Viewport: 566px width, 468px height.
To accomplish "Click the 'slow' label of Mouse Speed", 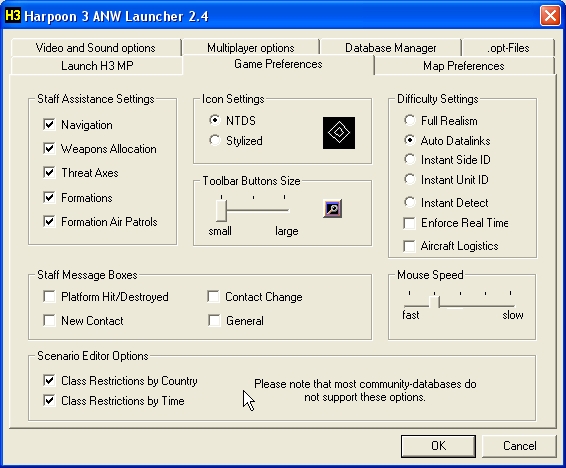I will click(x=513, y=315).
